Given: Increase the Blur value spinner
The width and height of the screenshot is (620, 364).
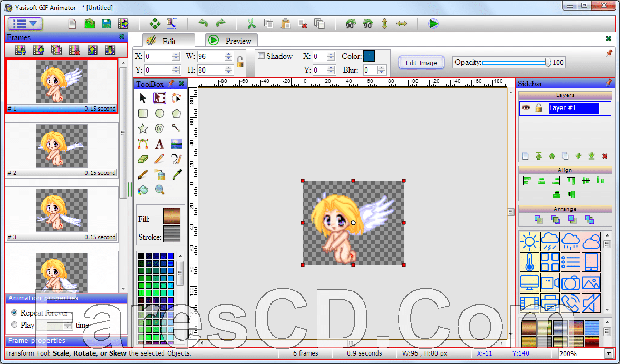Looking at the screenshot, I should pos(381,67).
